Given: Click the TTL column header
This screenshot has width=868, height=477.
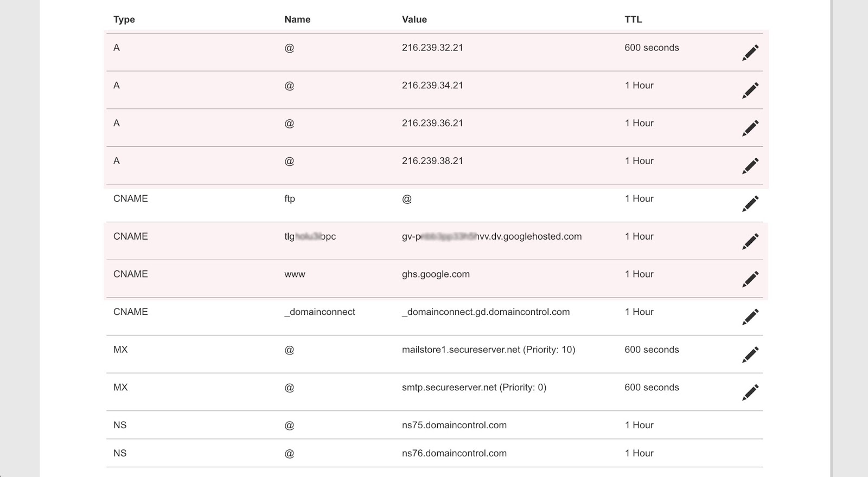Looking at the screenshot, I should pos(633,20).
